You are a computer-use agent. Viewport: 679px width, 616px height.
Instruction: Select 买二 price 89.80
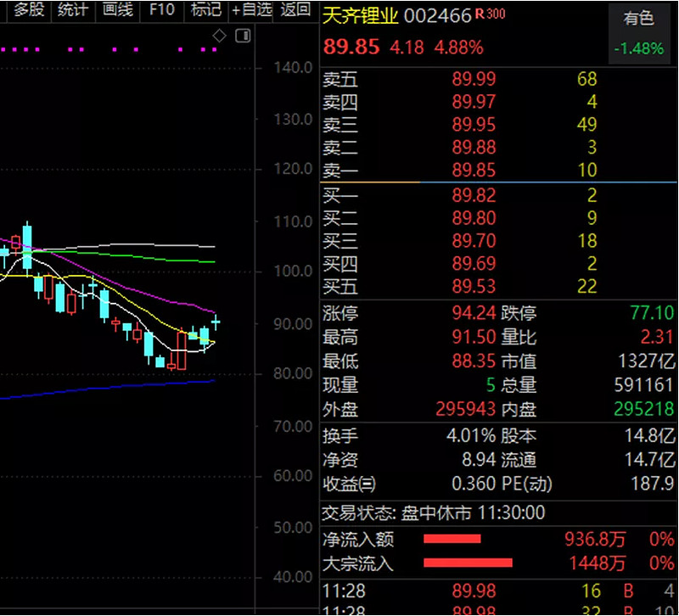(474, 218)
